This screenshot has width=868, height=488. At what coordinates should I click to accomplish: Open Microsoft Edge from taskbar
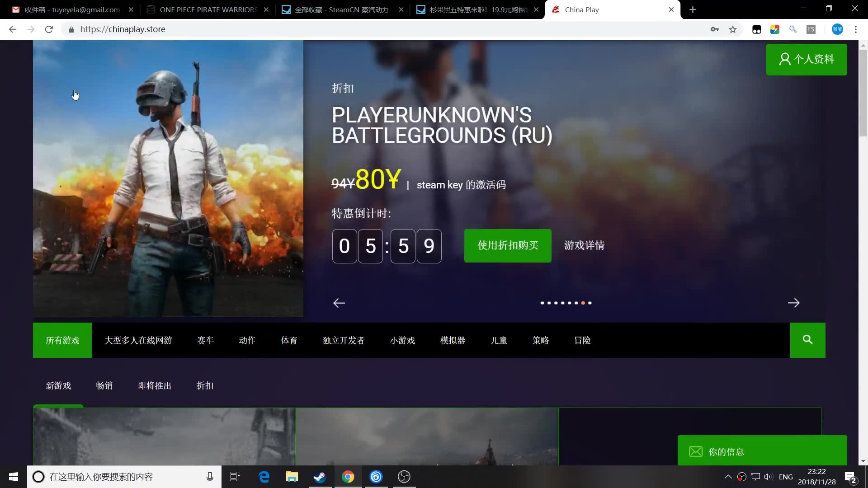click(264, 477)
